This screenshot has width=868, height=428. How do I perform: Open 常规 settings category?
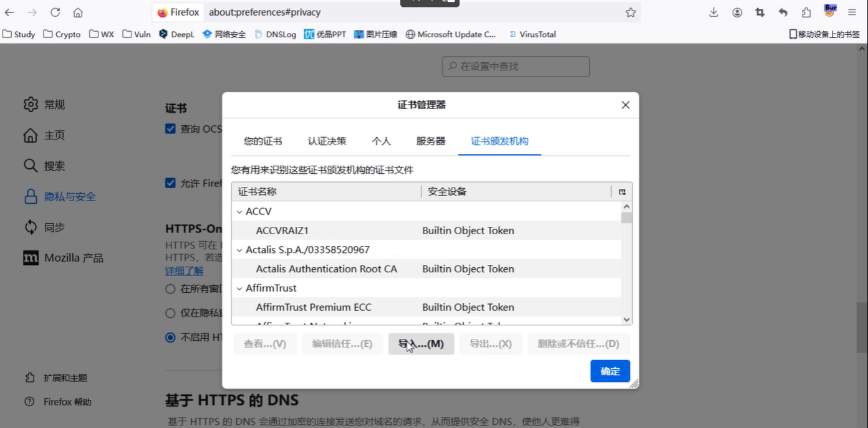click(x=44, y=105)
